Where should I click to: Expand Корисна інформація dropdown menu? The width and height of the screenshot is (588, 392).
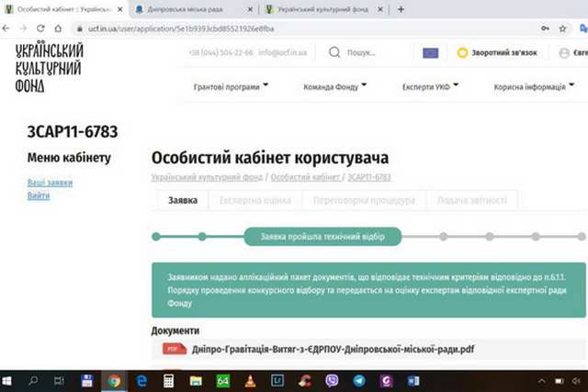[534, 86]
